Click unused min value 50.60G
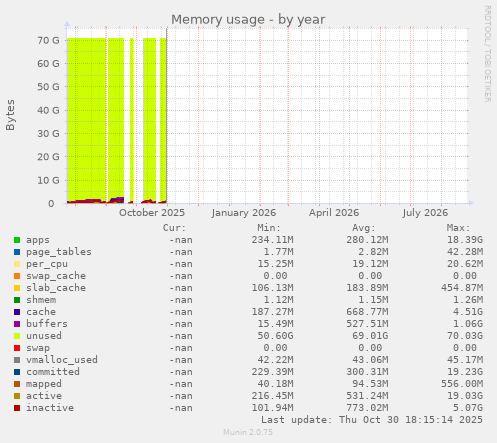This screenshot has width=497, height=443. tap(275, 336)
